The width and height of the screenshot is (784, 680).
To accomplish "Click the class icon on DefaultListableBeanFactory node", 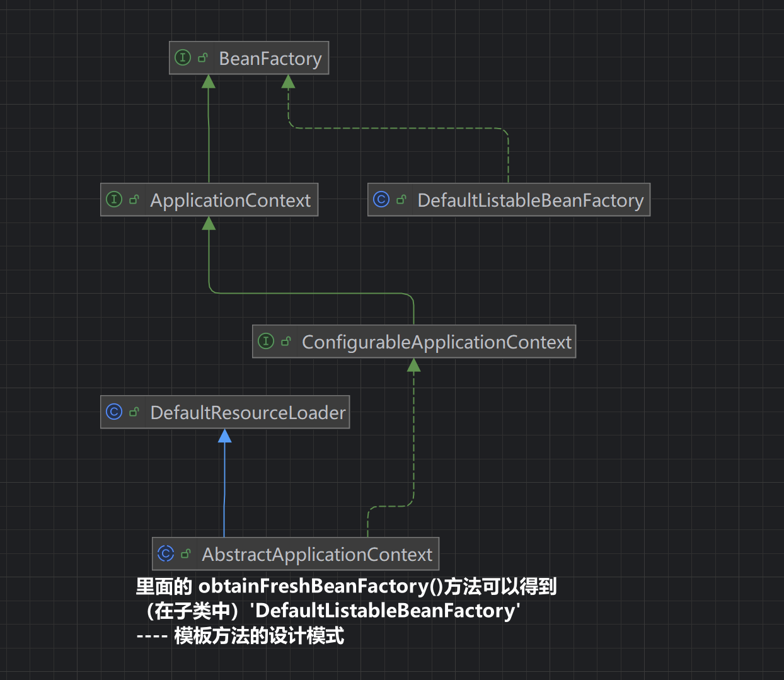I will click(x=381, y=199).
